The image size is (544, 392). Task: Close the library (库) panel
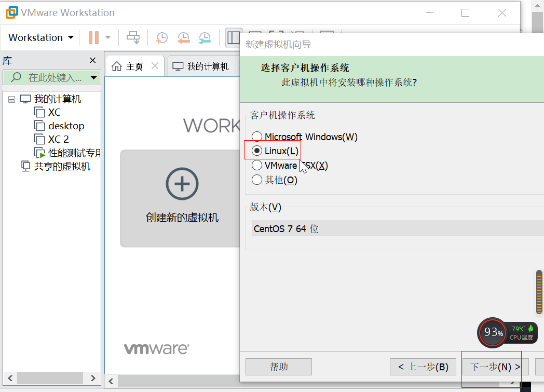point(92,60)
